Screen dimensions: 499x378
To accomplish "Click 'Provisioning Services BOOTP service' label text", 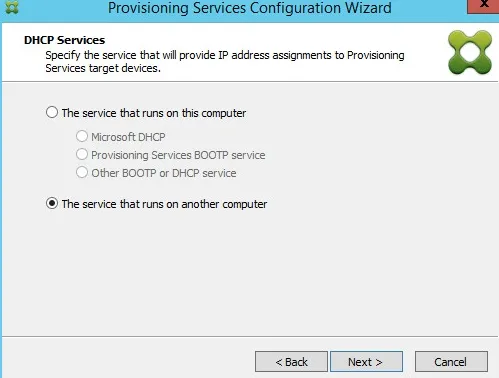I will 178,155.
